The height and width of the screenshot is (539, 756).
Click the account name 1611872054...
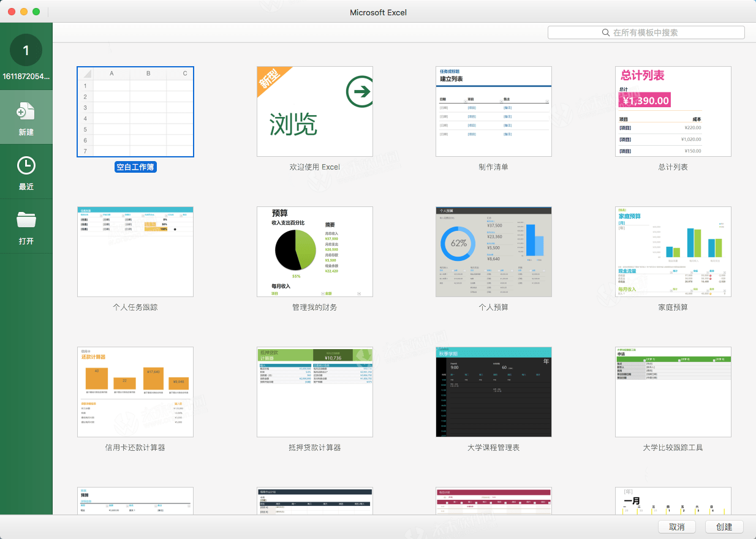26,77
